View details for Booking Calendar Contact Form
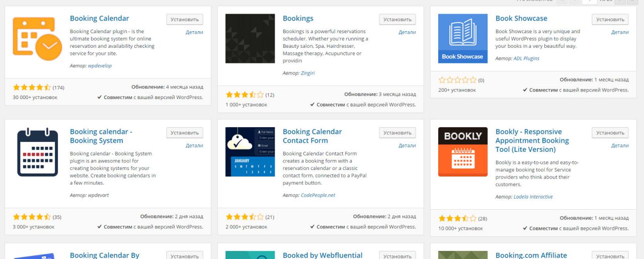 [407, 145]
